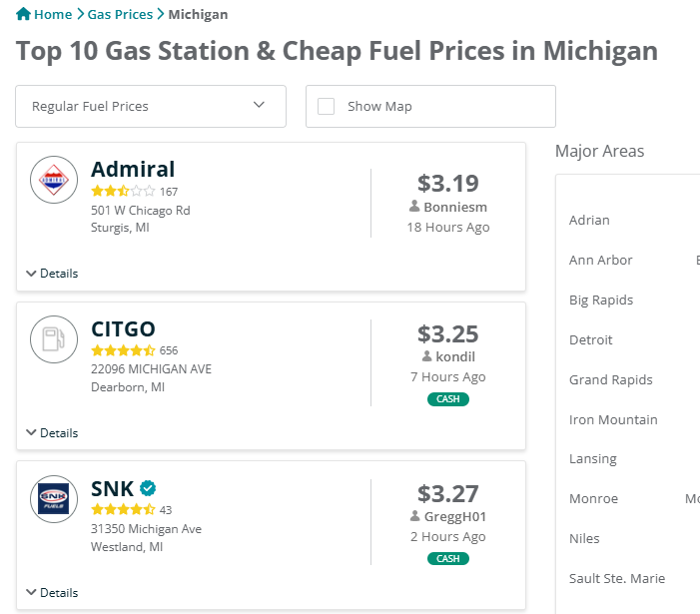
Task: Click the Admiral station logo
Action: 54,181
